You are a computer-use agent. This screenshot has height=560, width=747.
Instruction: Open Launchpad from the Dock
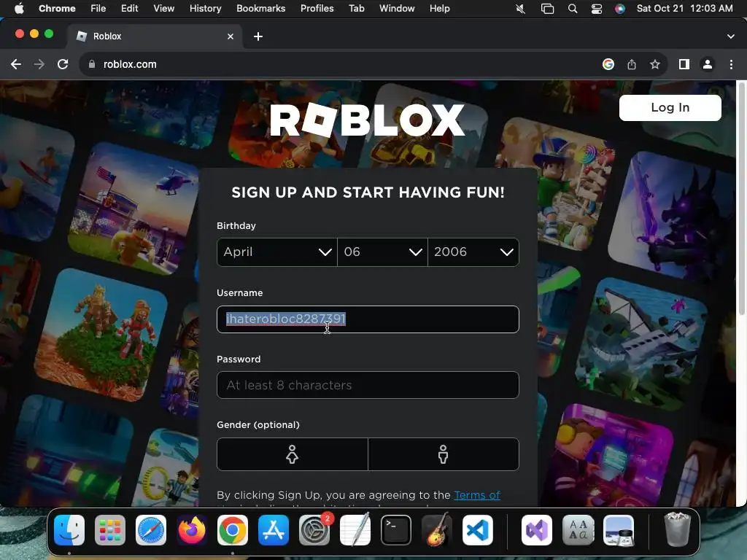tap(110, 530)
